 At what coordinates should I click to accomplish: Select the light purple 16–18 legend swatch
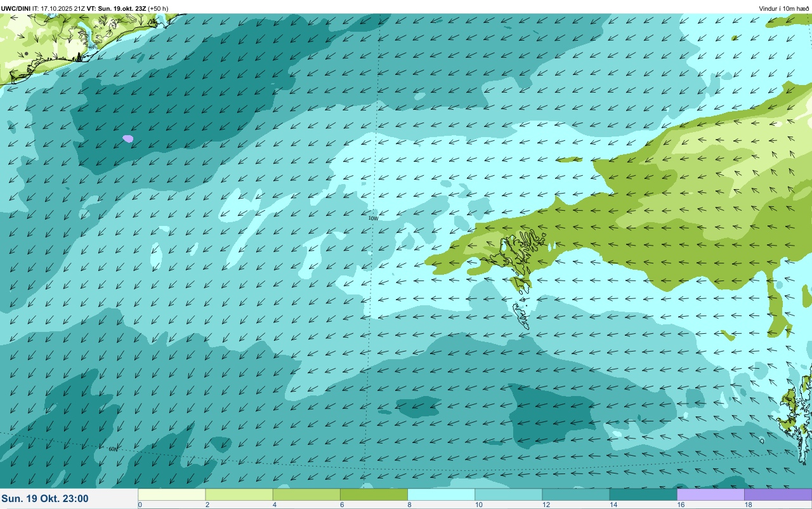pyautogui.click(x=710, y=494)
